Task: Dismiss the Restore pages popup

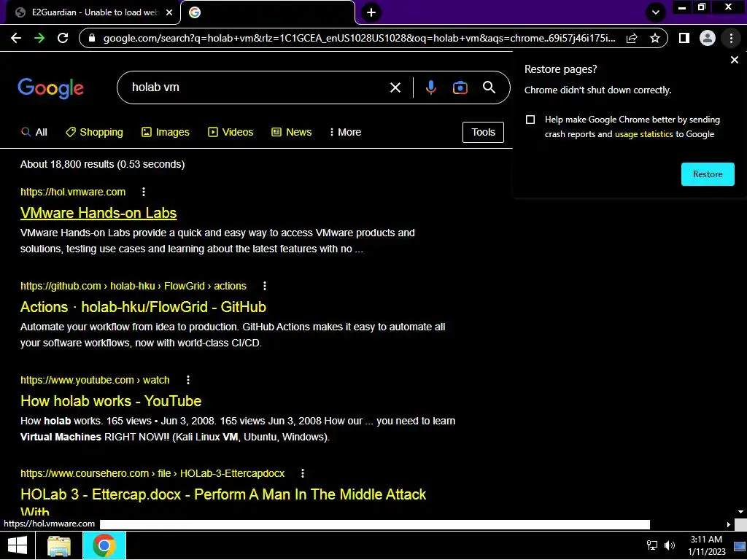Action: click(735, 60)
